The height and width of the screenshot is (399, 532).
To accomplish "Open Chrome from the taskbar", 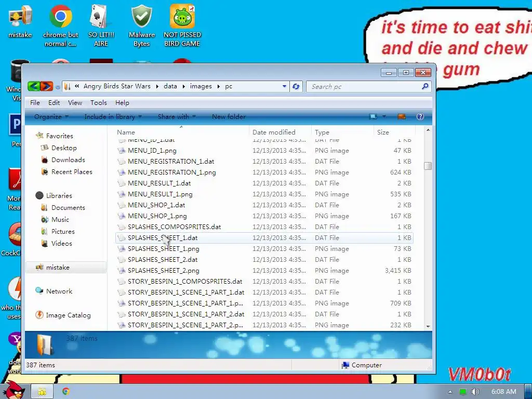I will point(66,391).
